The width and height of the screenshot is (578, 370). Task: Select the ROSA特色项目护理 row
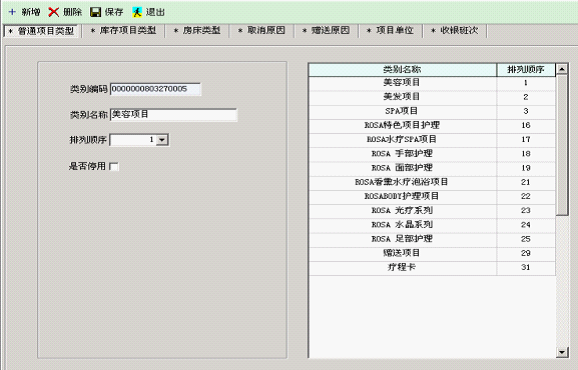point(432,125)
